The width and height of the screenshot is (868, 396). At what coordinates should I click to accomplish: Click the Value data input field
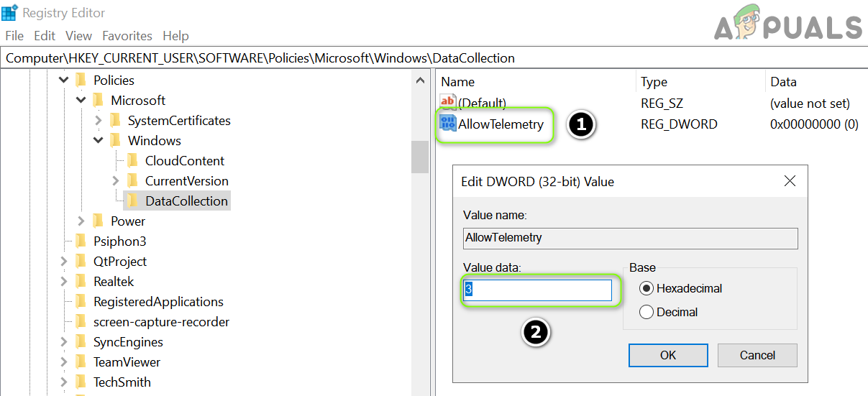537,290
